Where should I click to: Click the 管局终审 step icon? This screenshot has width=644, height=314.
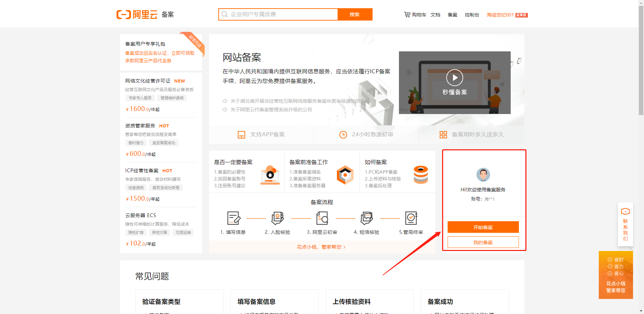point(411,218)
